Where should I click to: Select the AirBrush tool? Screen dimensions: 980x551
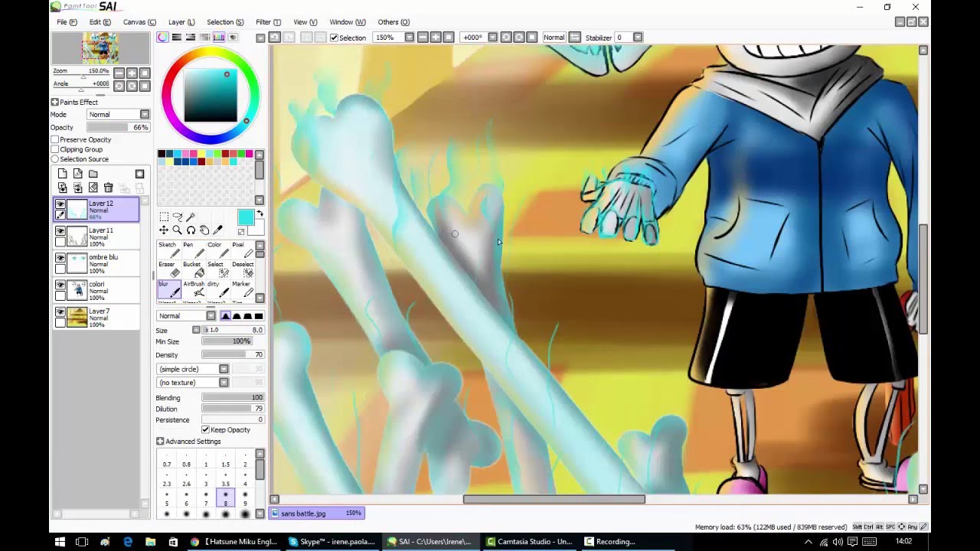pos(194,289)
